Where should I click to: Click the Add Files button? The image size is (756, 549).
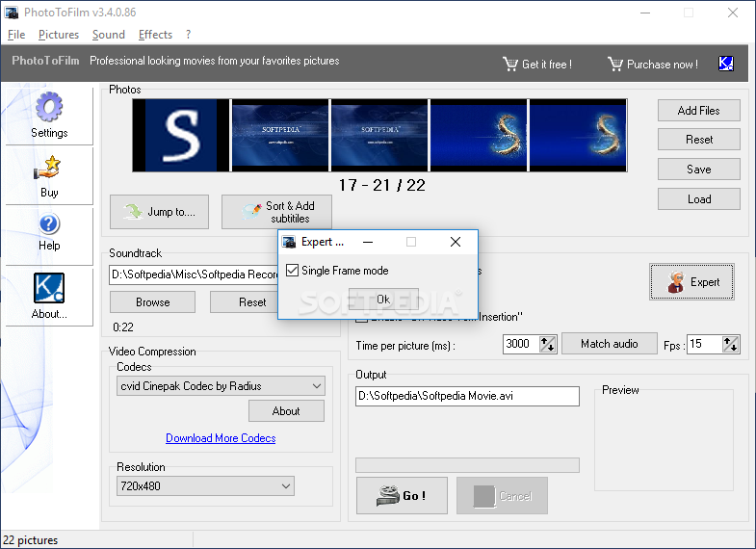[698, 111]
